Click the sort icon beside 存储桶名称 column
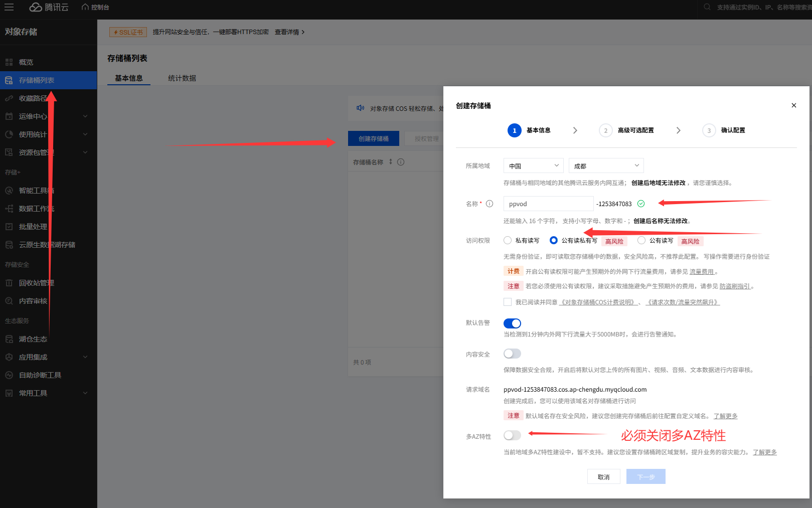 (391, 162)
